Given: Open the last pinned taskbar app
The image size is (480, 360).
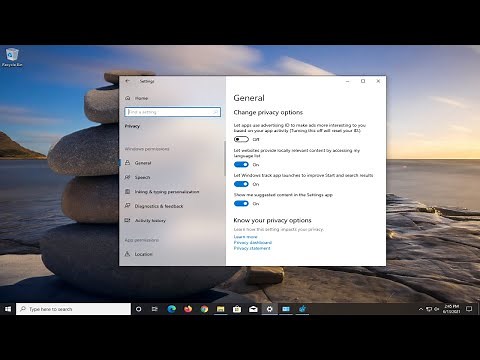Looking at the screenshot, I should pyautogui.click(x=302, y=309).
